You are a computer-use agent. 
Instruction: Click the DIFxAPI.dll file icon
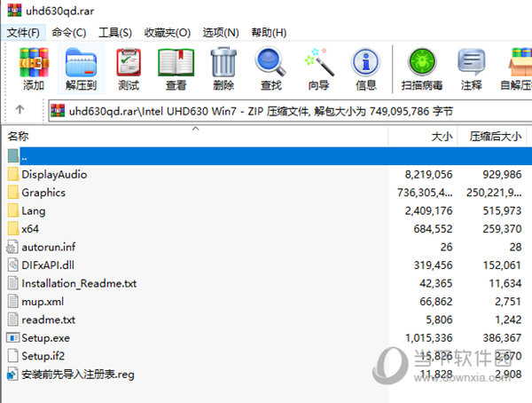[x=13, y=265]
